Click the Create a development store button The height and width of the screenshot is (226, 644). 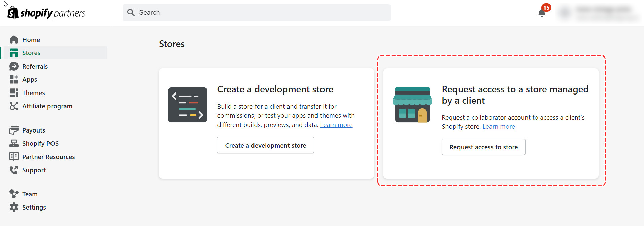(x=266, y=145)
